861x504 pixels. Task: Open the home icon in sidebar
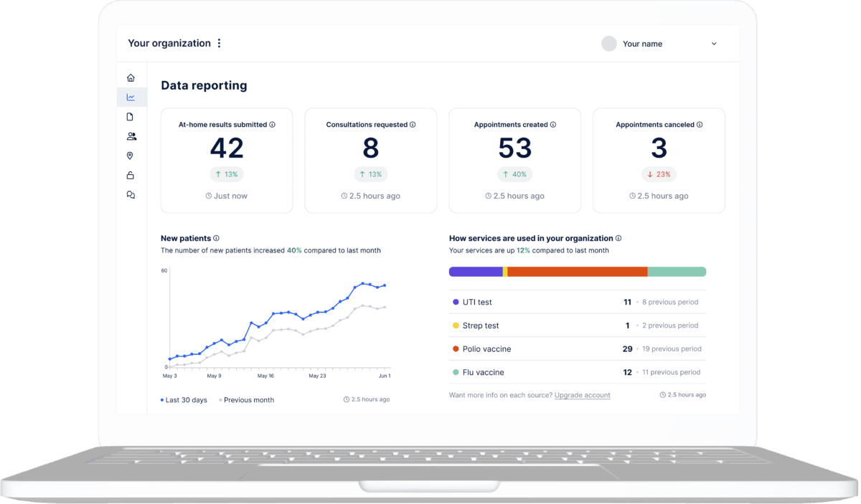(131, 78)
